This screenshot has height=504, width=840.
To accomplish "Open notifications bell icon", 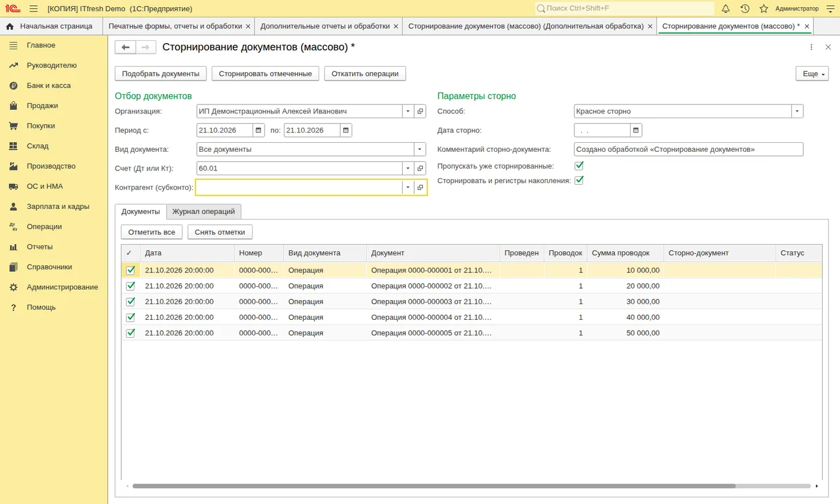I will [725, 8].
